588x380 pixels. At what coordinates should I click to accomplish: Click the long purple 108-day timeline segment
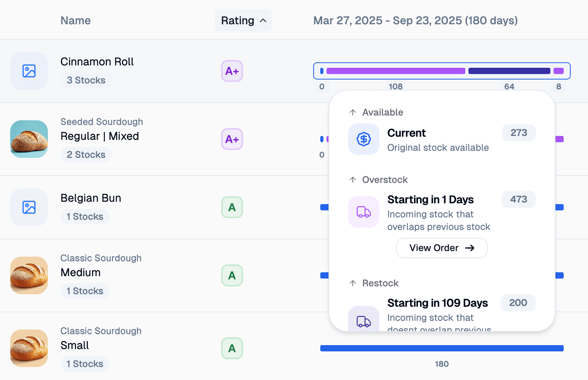coord(396,71)
